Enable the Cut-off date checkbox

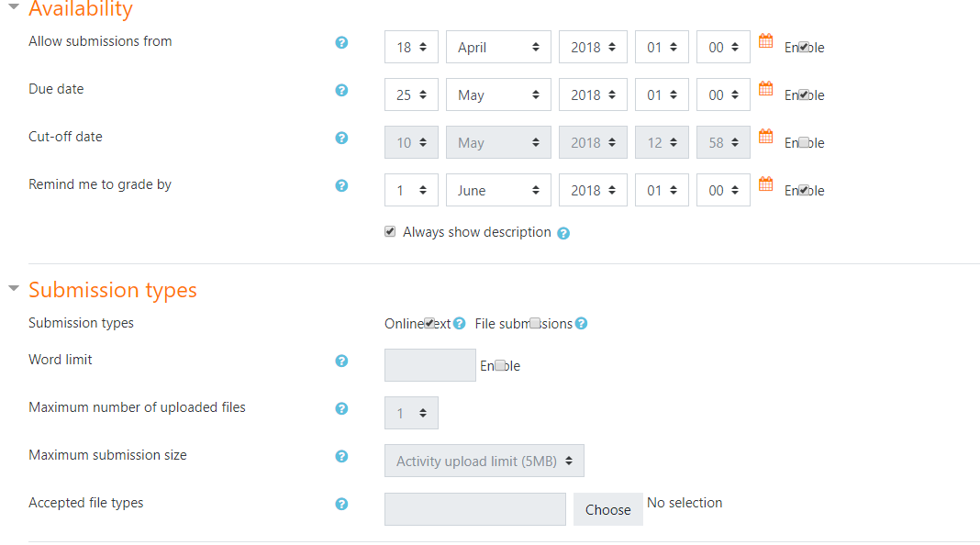pos(804,142)
